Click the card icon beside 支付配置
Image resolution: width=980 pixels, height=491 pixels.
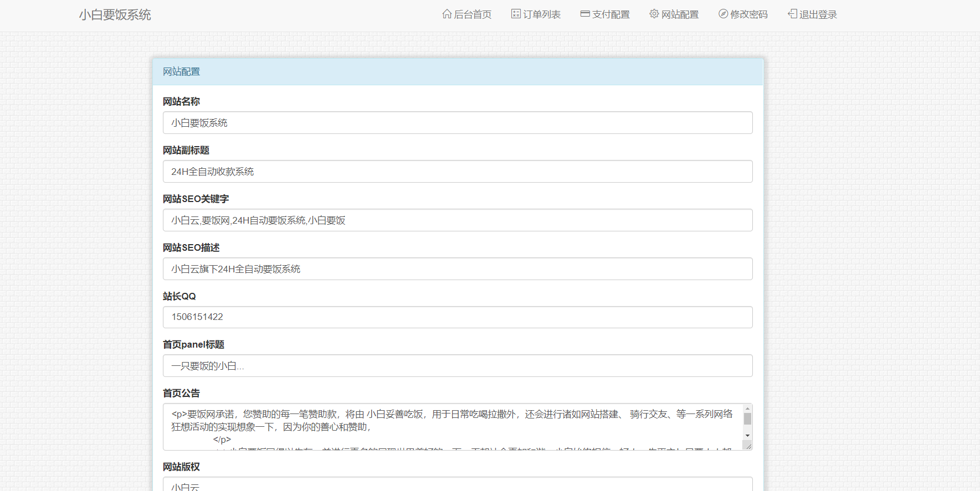pos(585,14)
